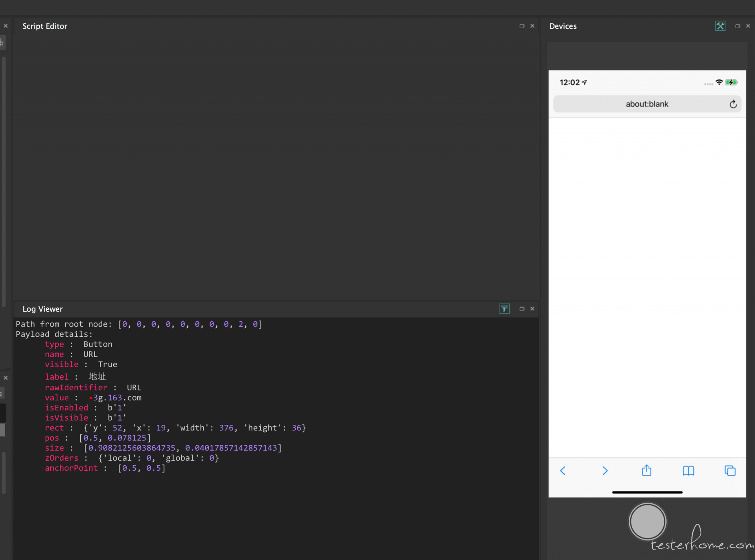Click the 'name : URL' log entry
The width and height of the screenshot is (755, 560).
(x=71, y=354)
